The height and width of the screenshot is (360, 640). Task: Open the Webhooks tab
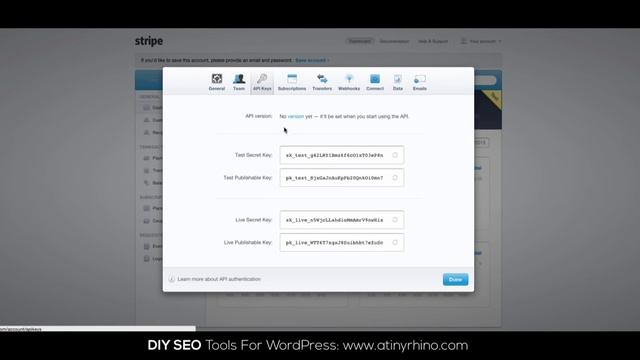coord(349,82)
